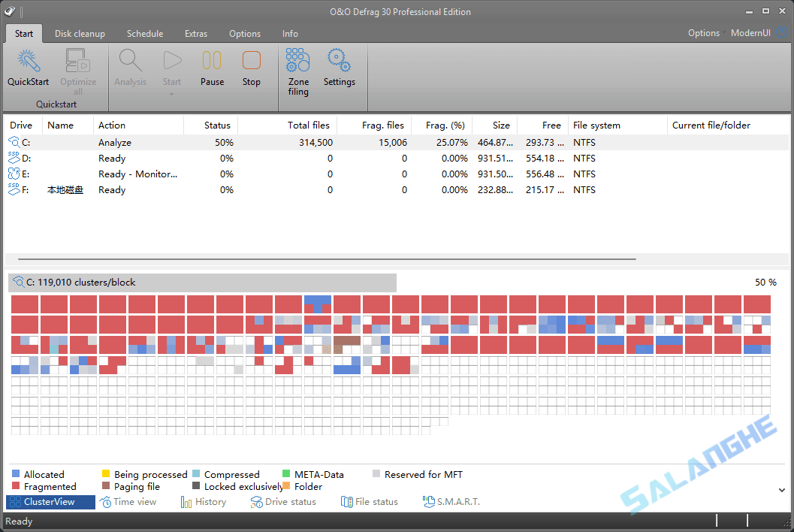Open the File status view
This screenshot has width=794, height=532.
coord(370,501)
